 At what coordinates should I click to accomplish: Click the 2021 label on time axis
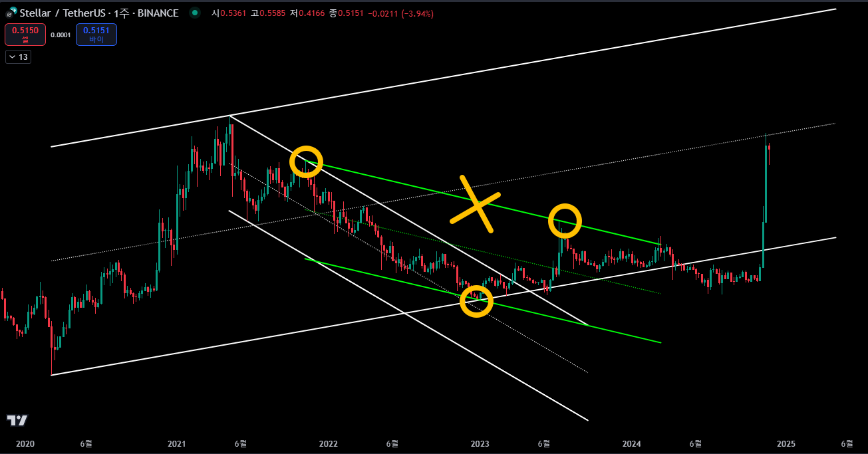tap(176, 443)
